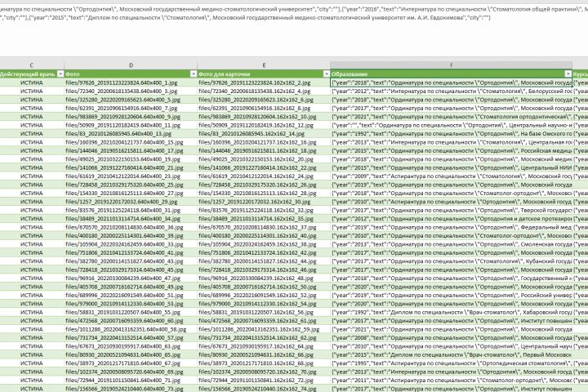Click the formula bar text with Ортодонтия JSON
This screenshot has width=588, height=392.
click(294, 14)
